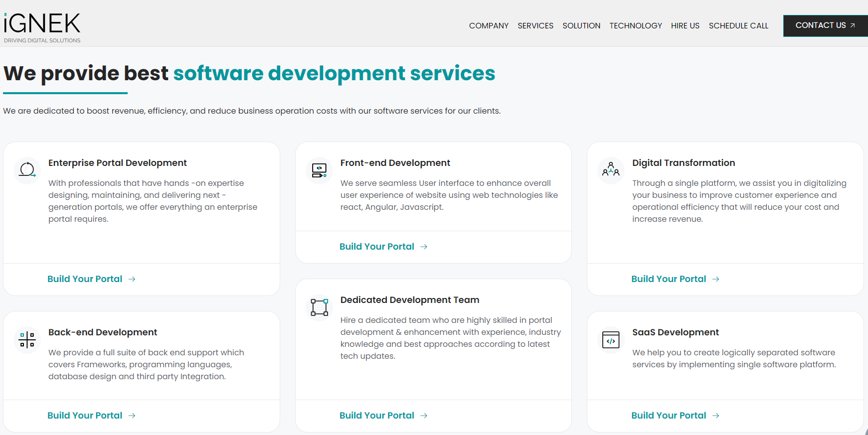Click the CONTACT US button
The width and height of the screenshot is (868, 435).
(825, 25)
